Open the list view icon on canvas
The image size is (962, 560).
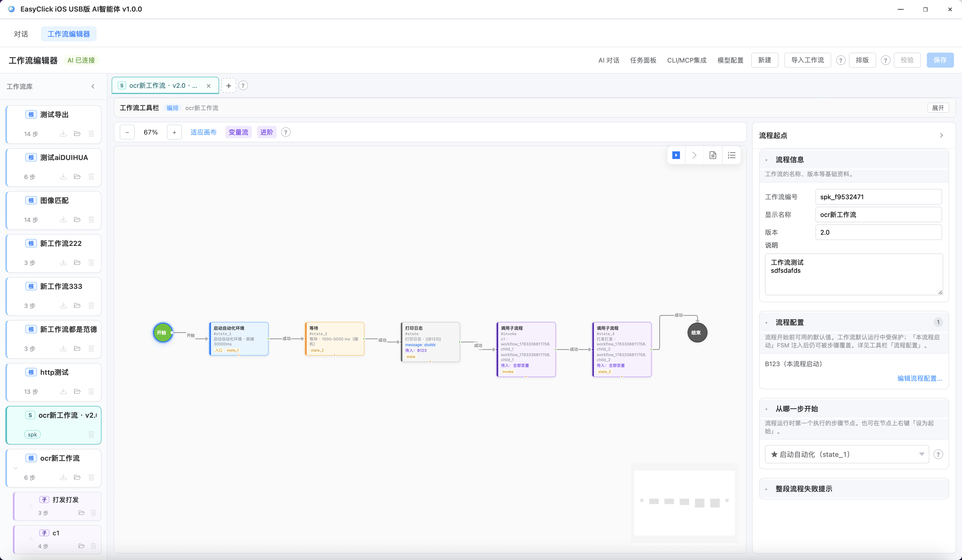tap(731, 155)
